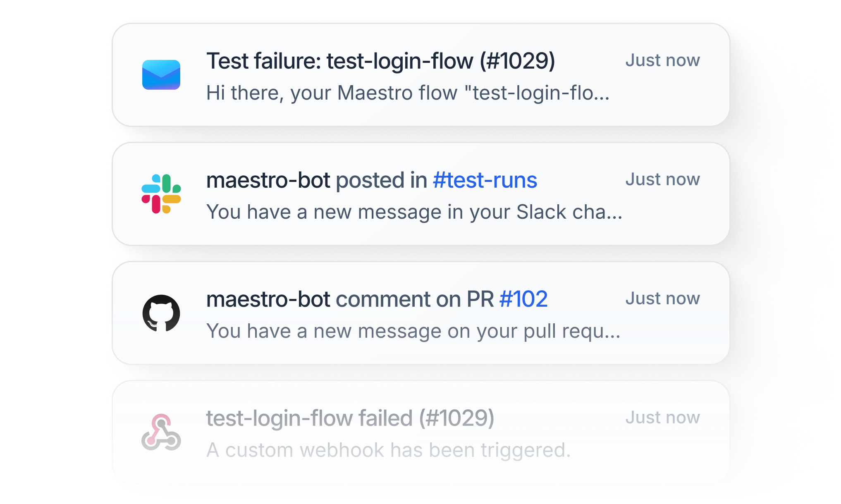Click 'maestro-bot' in the GitHub notification
841x504 pixels.
pos(268,299)
